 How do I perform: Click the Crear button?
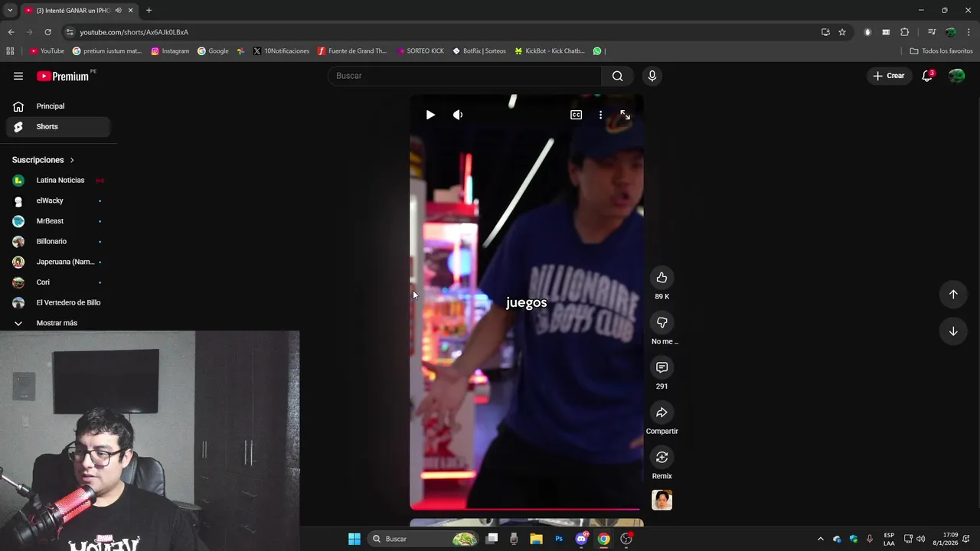click(x=889, y=76)
